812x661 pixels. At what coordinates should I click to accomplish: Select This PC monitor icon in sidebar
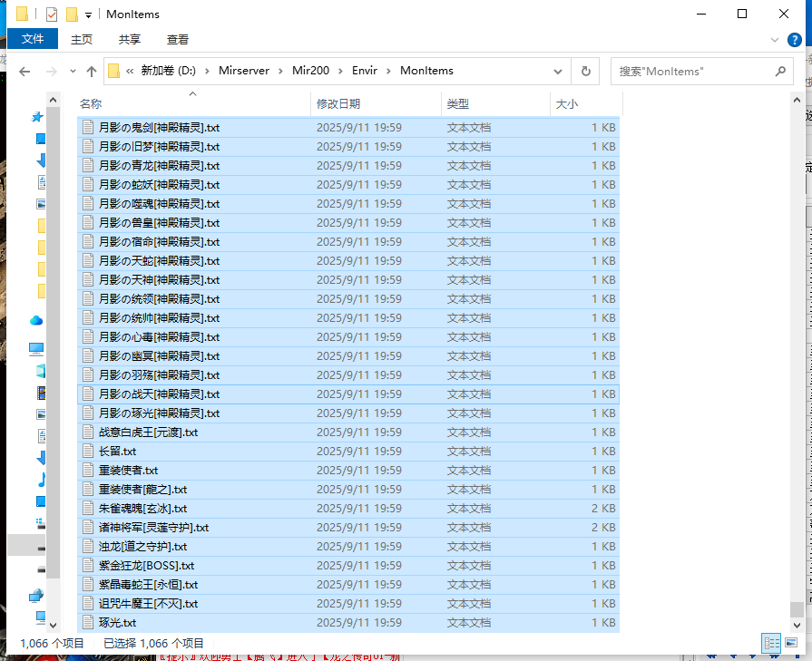(36, 349)
